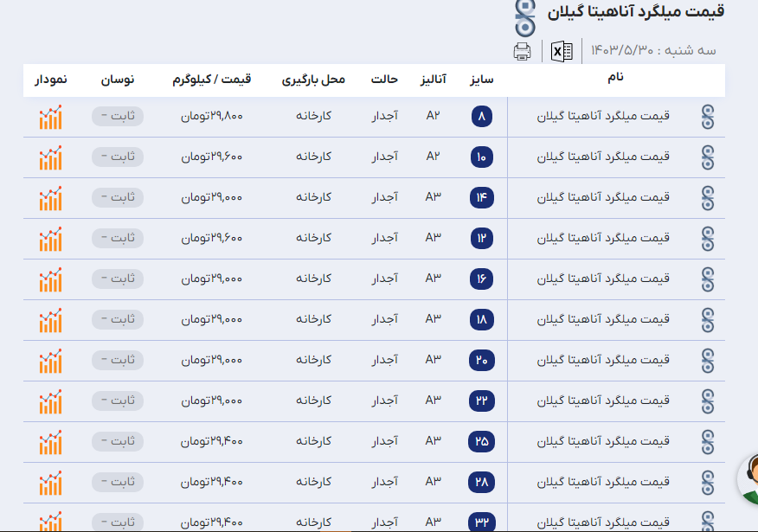Viewport: 758px width, 532px height.
Task: Click the نوسان column header
Action: coord(118,80)
